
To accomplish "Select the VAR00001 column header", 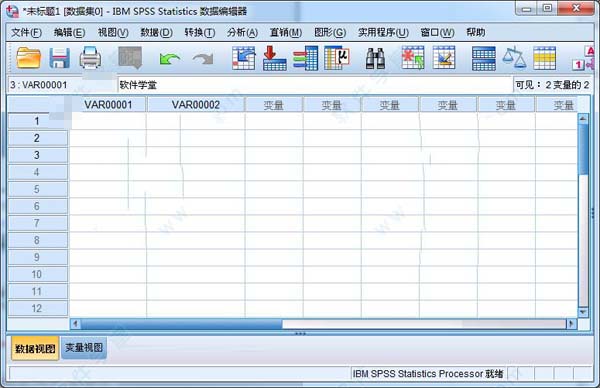I will (108, 105).
